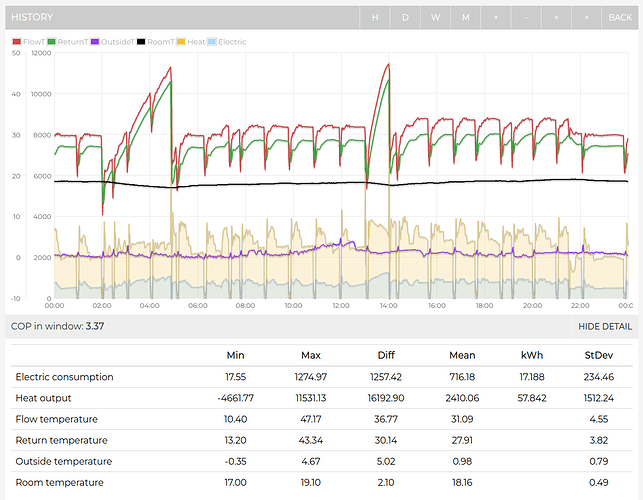
Task: Click Electric consumption kWh value 17.188
Action: [x=532, y=377]
